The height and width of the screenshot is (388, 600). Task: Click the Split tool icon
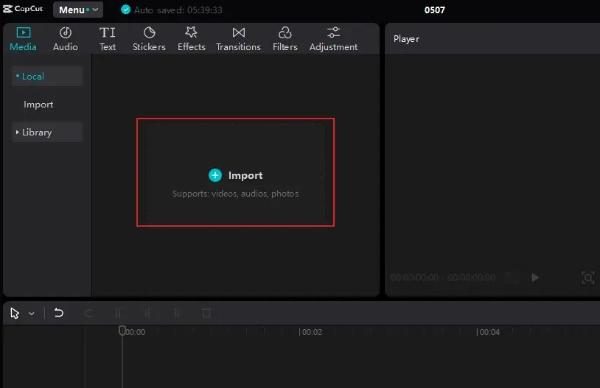(x=118, y=313)
